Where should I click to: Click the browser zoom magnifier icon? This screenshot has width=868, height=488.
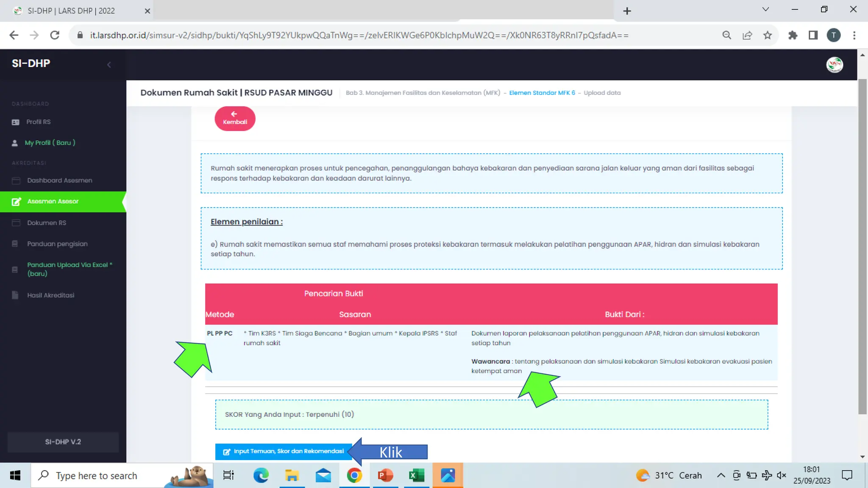click(726, 35)
